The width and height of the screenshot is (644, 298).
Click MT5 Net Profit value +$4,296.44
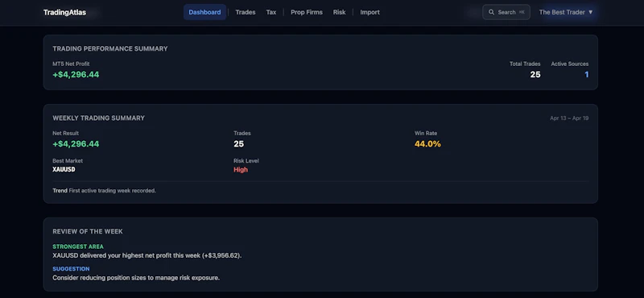[x=76, y=75]
